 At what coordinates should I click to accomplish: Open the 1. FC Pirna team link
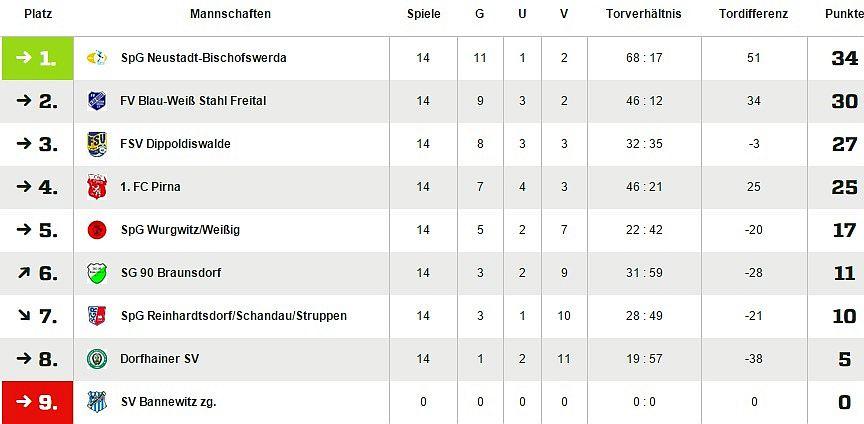tap(150, 187)
